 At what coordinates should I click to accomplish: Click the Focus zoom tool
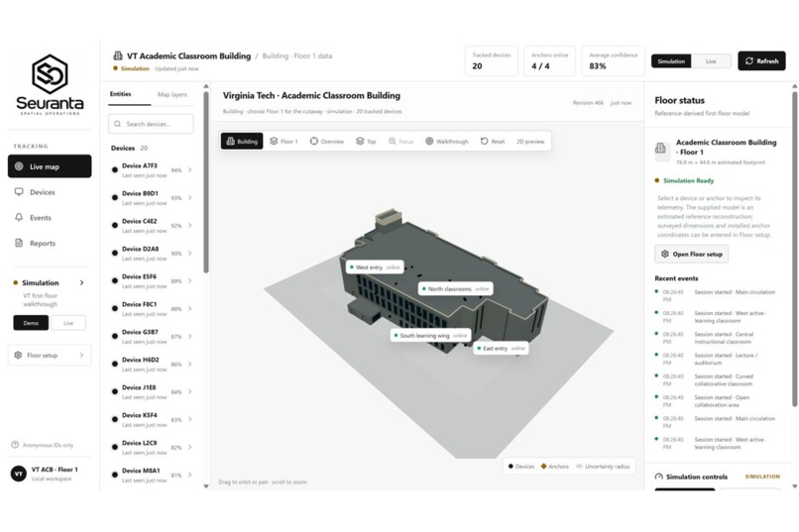[x=401, y=141]
